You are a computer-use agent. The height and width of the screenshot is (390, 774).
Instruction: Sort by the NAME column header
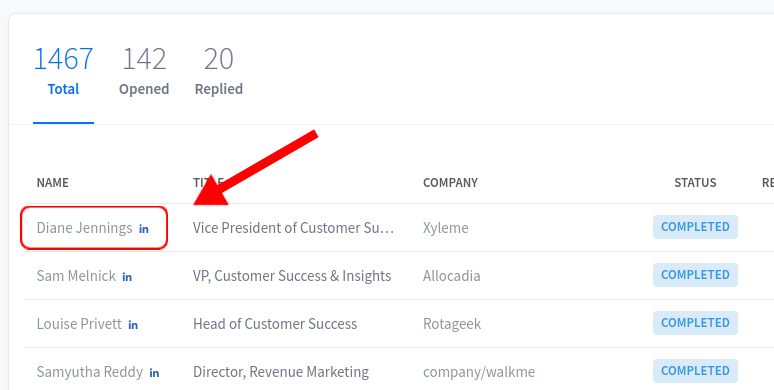(52, 183)
